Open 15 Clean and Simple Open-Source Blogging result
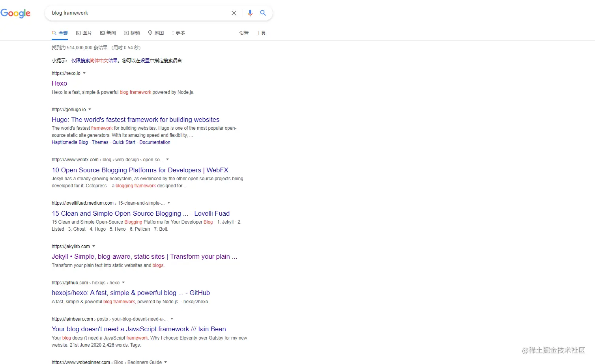The width and height of the screenshot is (595, 364). tap(140, 213)
